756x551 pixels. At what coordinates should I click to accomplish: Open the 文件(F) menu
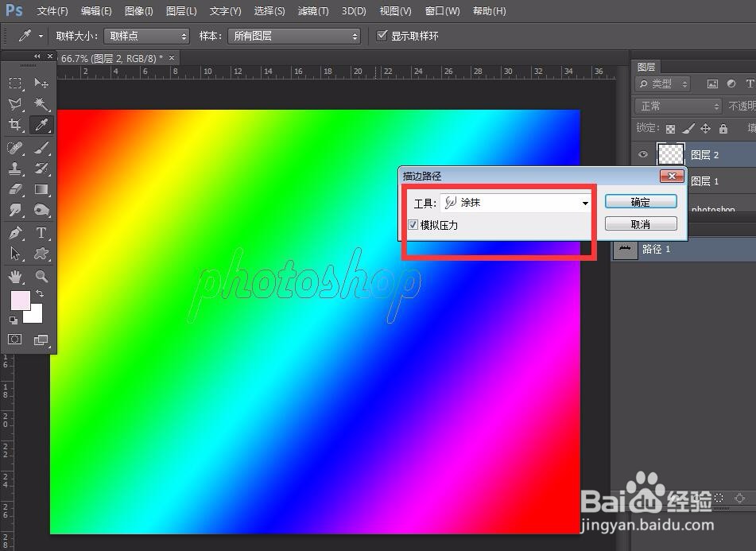52,10
